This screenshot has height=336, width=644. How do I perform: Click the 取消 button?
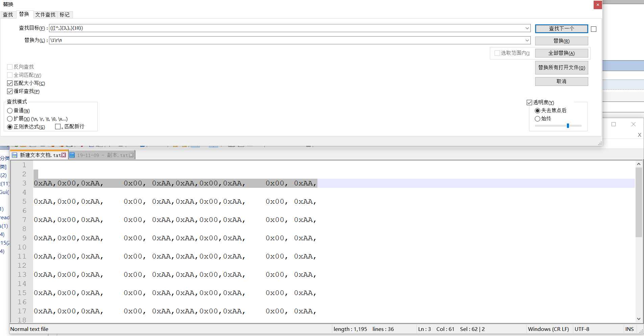tap(562, 82)
